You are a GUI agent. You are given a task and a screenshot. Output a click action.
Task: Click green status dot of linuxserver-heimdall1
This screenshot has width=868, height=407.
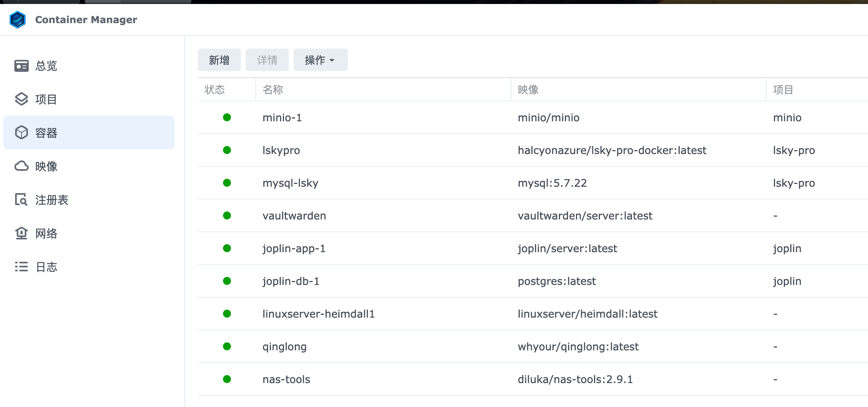click(227, 314)
